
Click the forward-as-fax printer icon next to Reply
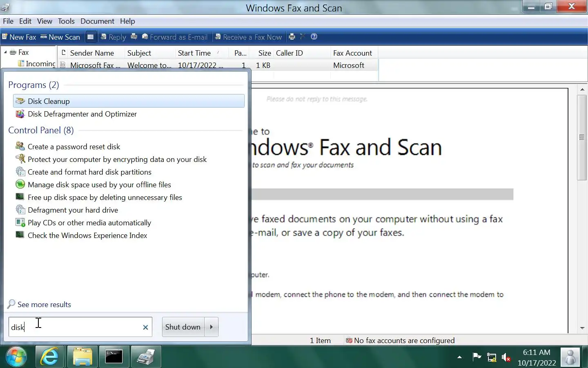(134, 37)
